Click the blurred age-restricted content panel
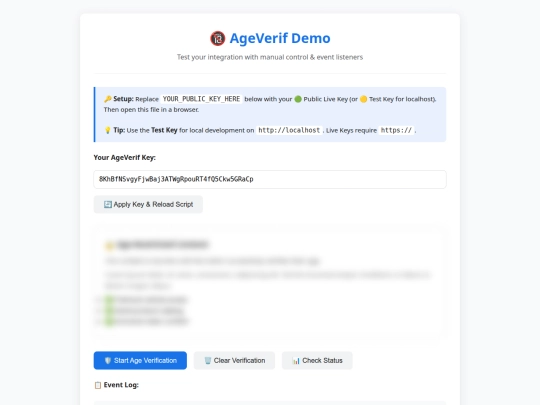Image resolution: width=540 pixels, height=405 pixels. [x=270, y=281]
